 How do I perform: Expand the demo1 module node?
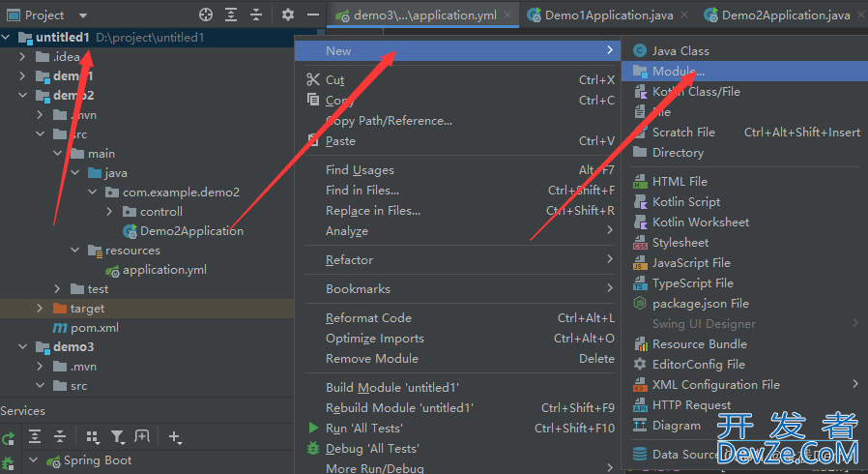22,75
